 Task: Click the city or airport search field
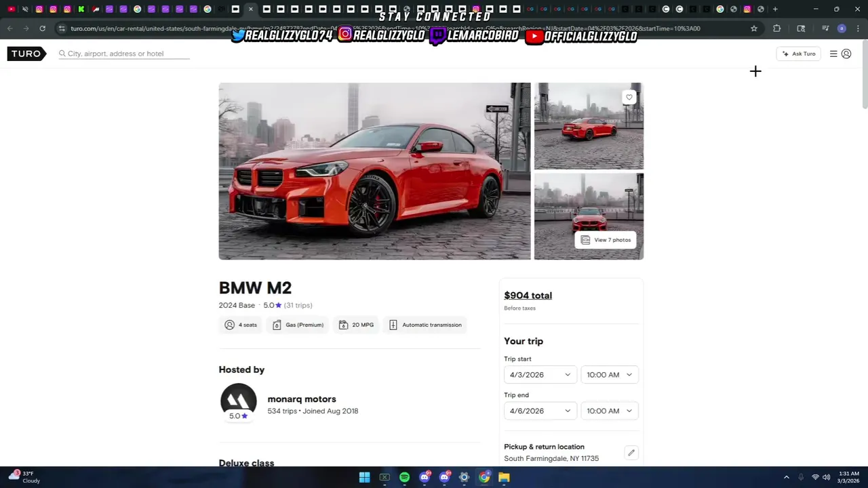124,54
